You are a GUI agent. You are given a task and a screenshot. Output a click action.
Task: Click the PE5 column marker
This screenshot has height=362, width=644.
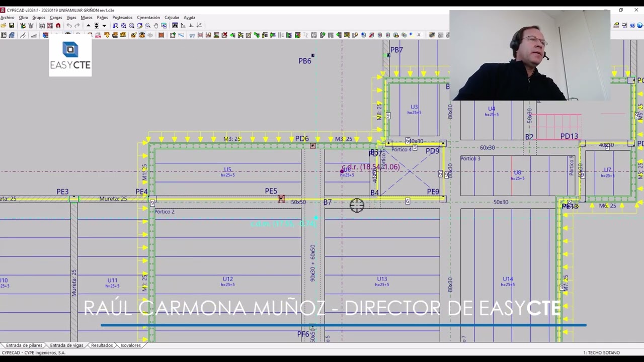[x=281, y=200]
